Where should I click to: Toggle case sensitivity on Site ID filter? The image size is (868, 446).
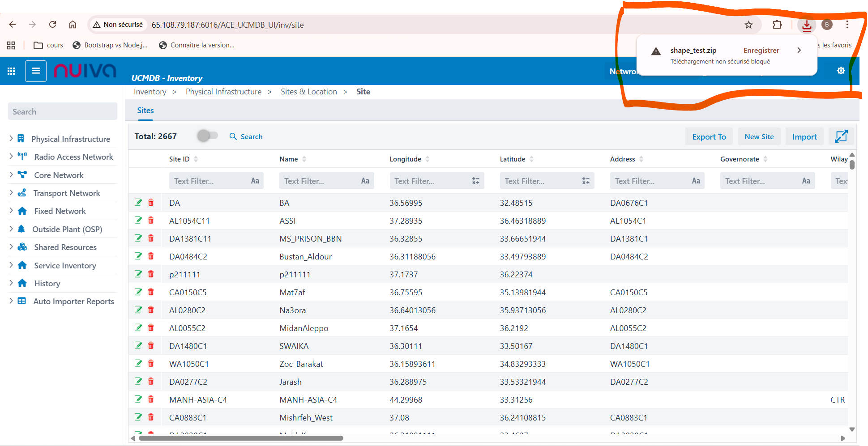coord(255,181)
